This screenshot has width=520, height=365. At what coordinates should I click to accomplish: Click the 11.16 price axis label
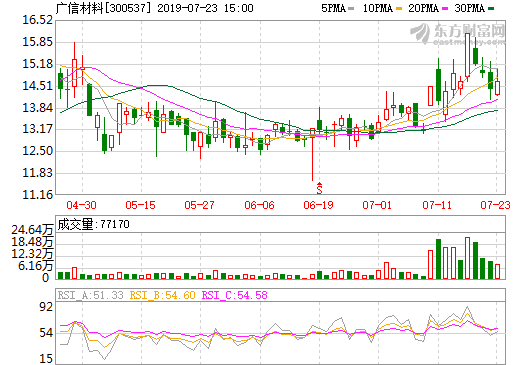(37, 195)
